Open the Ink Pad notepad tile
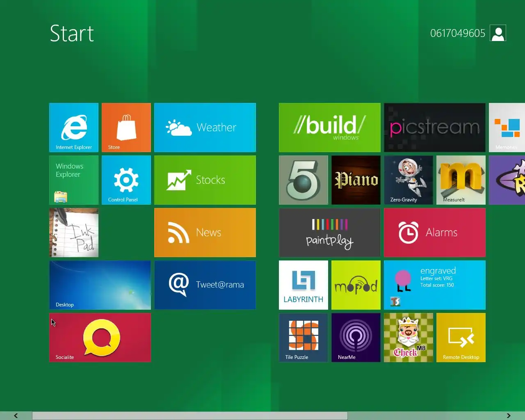The width and height of the screenshot is (525, 420). click(74, 233)
